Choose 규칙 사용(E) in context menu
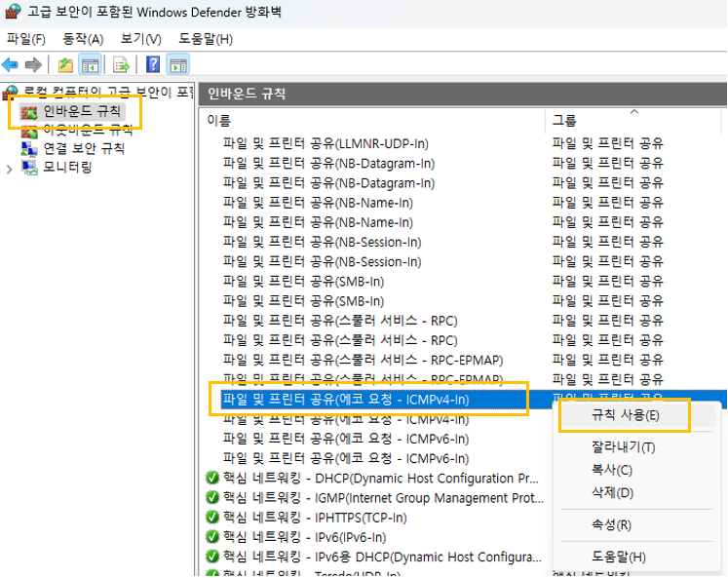728x578 pixels. [625, 415]
